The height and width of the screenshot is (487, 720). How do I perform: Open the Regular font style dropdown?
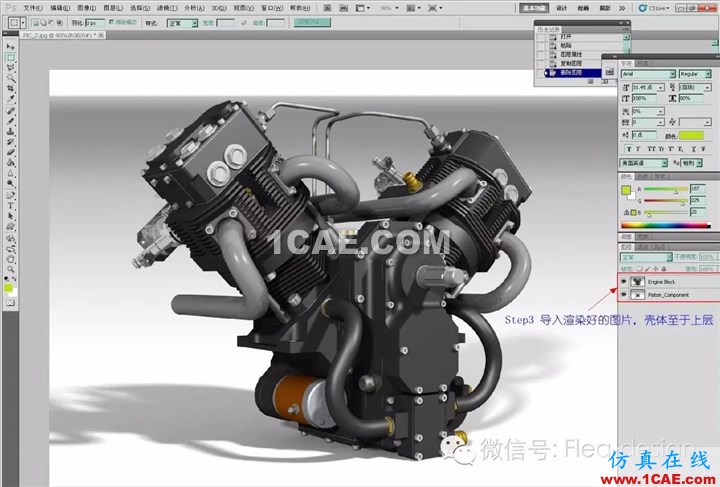tap(708, 74)
